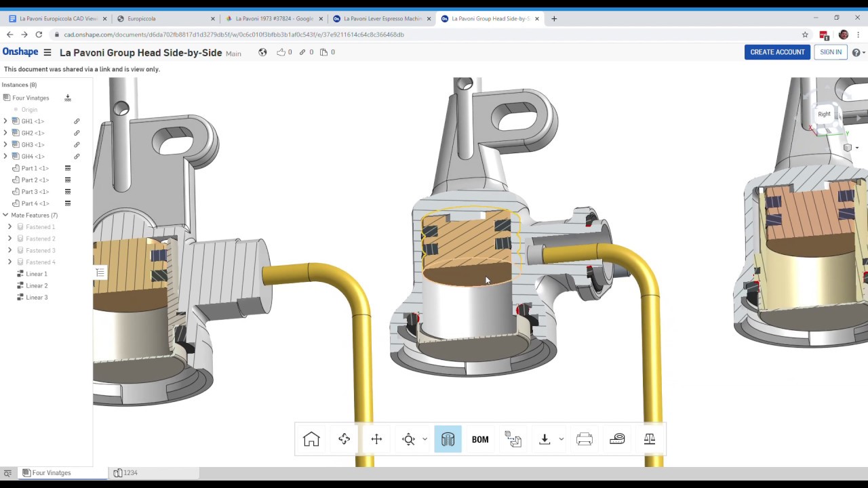This screenshot has height=488, width=868.
Task: Click the like thumbs-up icon
Action: pos(281,52)
